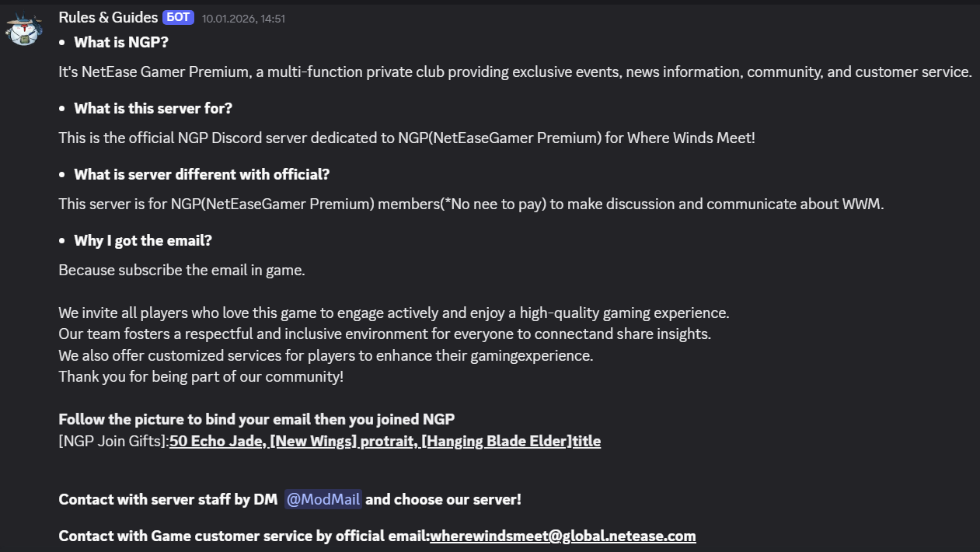Click "What is server different with official?" heading
This screenshot has width=980, height=552.
(201, 174)
